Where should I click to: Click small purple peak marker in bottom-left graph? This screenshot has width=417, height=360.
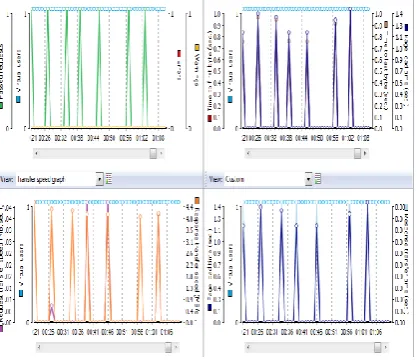[52, 305]
